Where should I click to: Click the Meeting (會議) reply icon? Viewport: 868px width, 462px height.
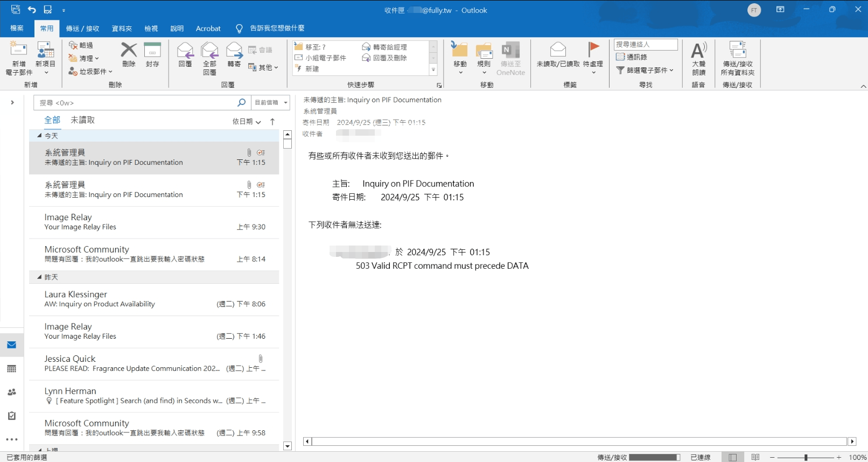252,50
